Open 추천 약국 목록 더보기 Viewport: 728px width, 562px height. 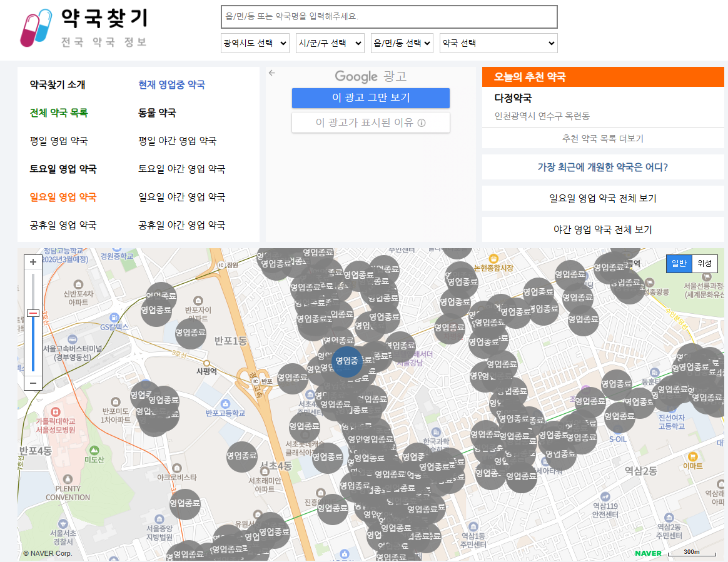[x=602, y=137]
